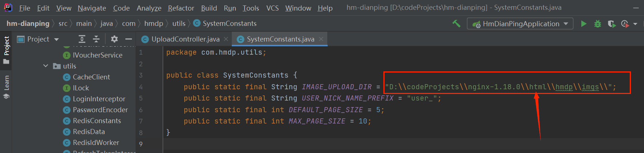The width and height of the screenshot is (644, 153).
Task: Open the Build menu
Action: pyautogui.click(x=209, y=8)
